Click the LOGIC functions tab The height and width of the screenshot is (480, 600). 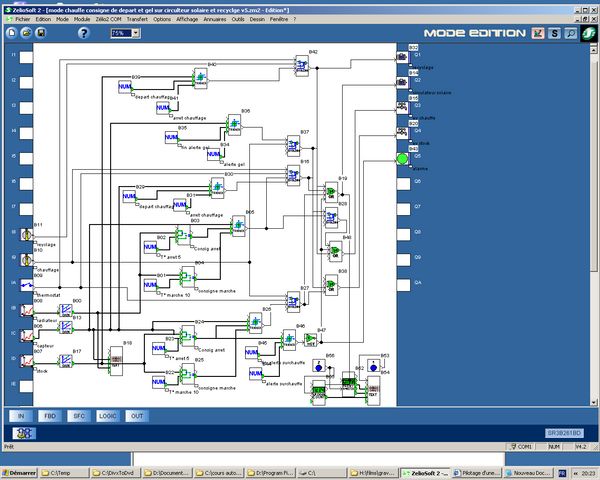pos(107,415)
